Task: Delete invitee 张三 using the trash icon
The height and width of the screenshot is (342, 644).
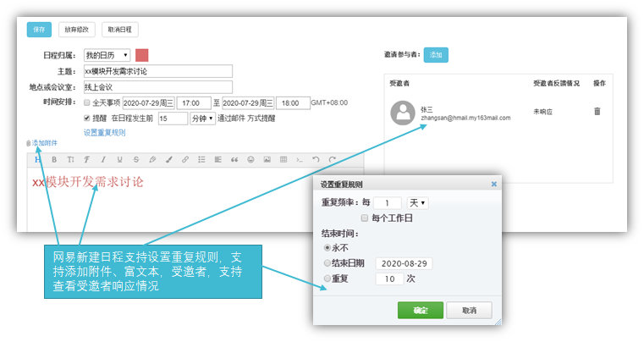Action: (597, 111)
